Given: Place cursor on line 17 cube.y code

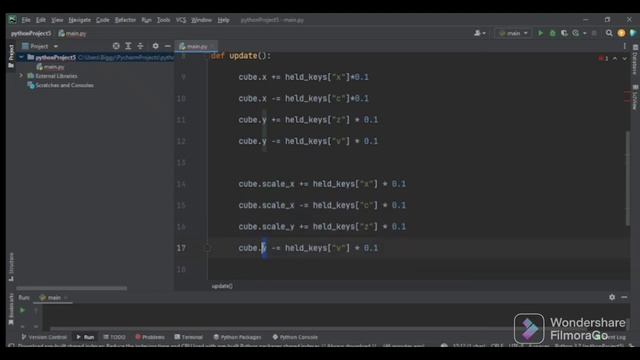Looking at the screenshot, I should (308, 248).
